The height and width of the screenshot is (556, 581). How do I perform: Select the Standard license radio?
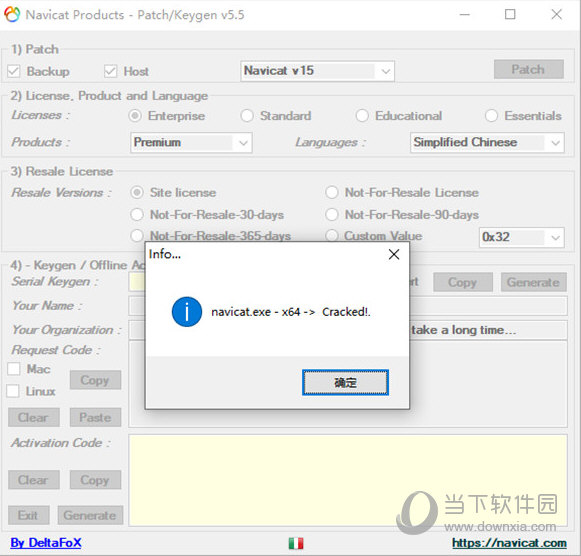(x=247, y=116)
